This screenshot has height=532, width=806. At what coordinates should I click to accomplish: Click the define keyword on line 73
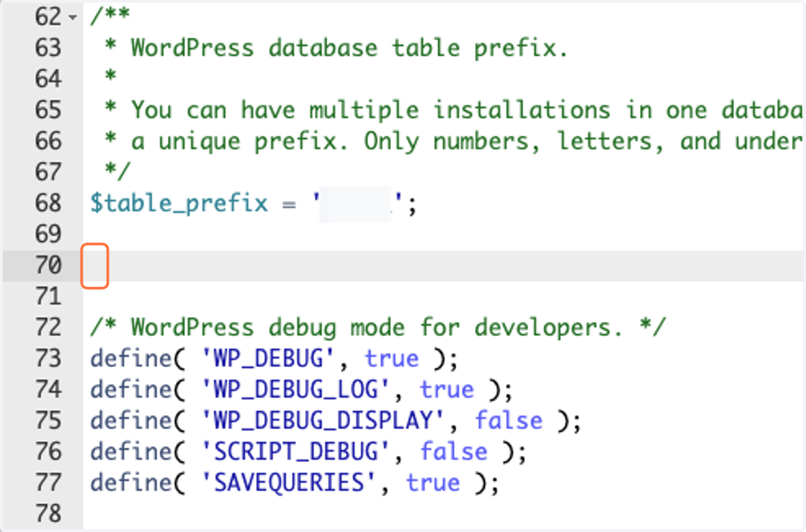131,359
